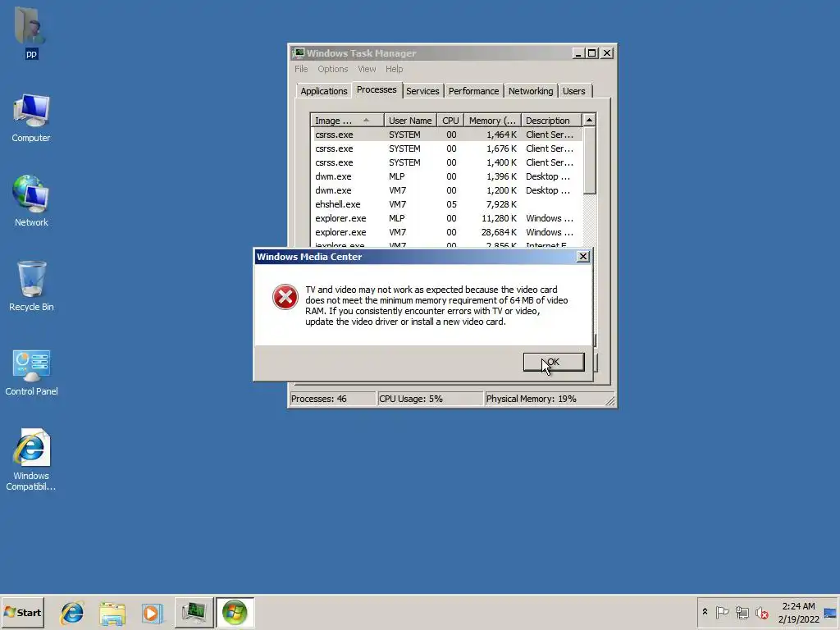Click the muted volume tray icon
This screenshot has height=630, width=840.
[761, 612]
